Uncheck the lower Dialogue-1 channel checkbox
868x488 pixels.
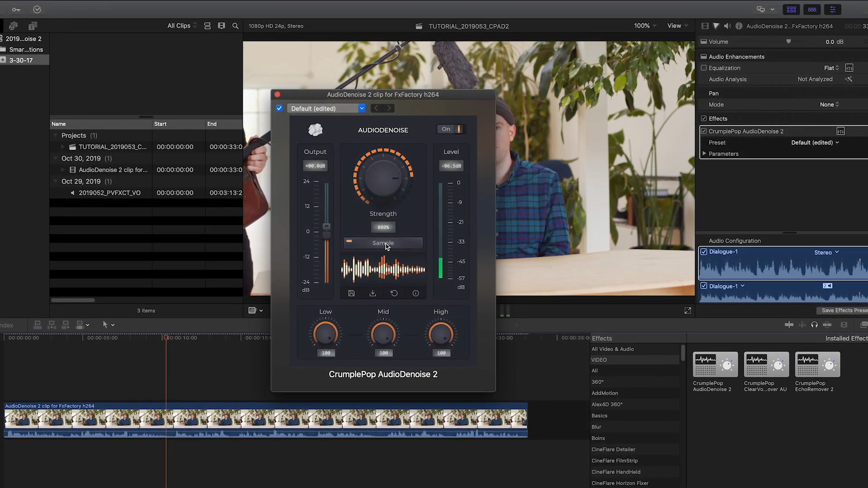(704, 286)
